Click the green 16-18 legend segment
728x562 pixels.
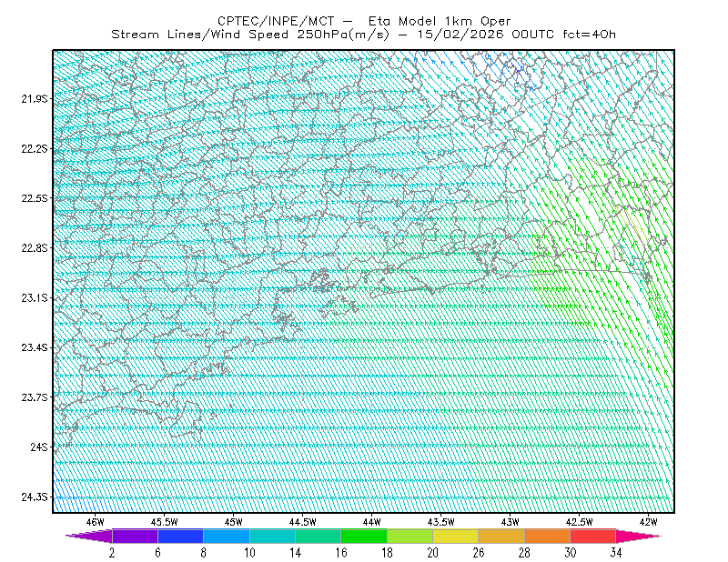[x=363, y=536]
